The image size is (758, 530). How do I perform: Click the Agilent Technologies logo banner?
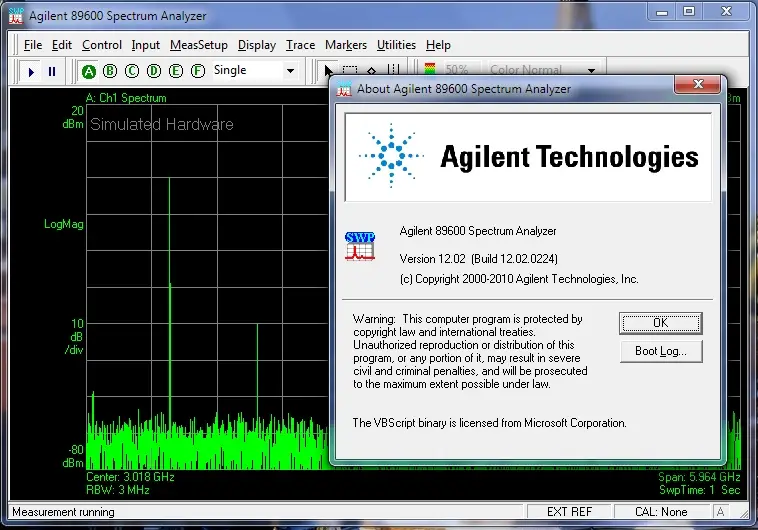point(528,157)
